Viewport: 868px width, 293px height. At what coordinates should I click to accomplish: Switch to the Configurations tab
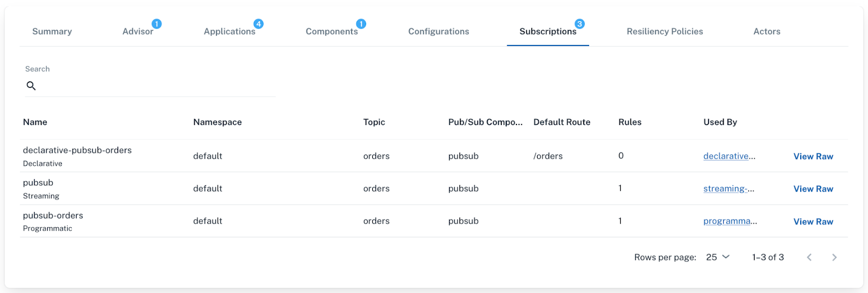coord(438,31)
